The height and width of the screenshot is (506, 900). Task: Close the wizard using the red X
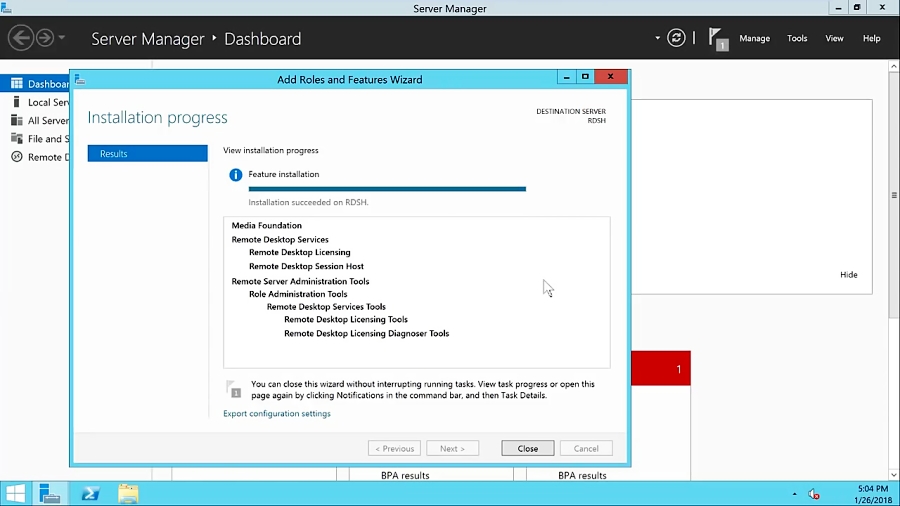pos(610,76)
